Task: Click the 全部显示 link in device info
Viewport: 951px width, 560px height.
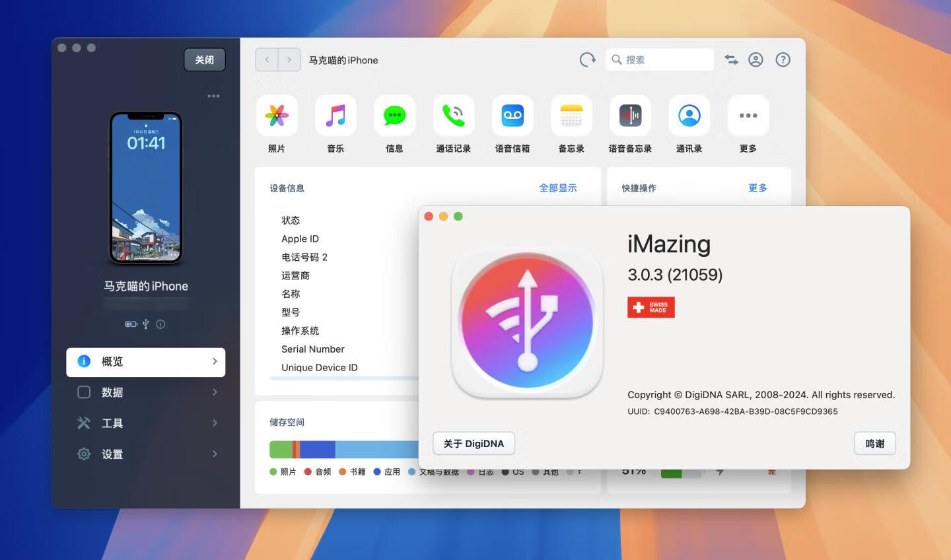Action: tap(558, 188)
